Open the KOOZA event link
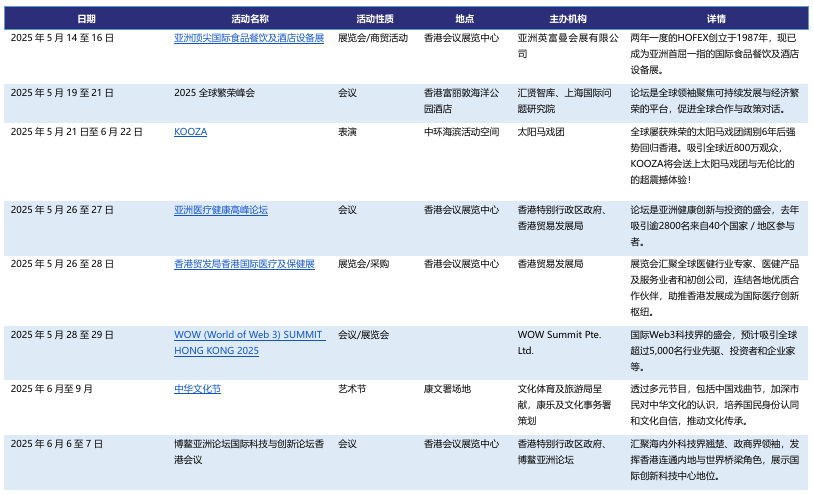Viewport: 813px width, 494px height. (190, 132)
